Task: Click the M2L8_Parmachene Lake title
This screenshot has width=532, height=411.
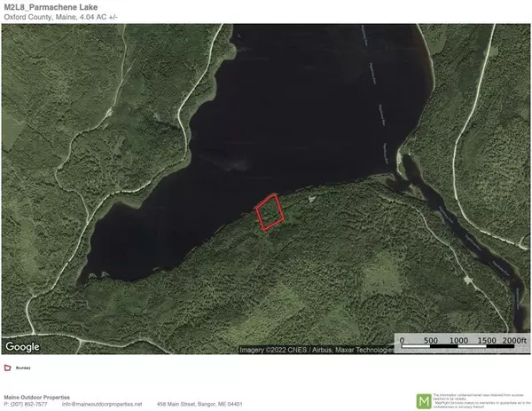Action: [x=51, y=7]
